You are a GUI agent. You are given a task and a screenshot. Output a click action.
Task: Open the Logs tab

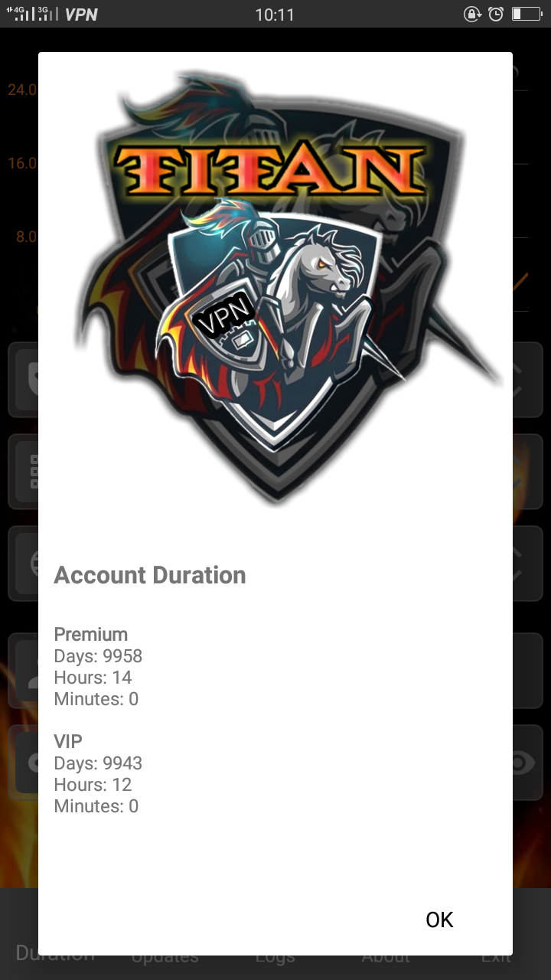click(x=275, y=955)
